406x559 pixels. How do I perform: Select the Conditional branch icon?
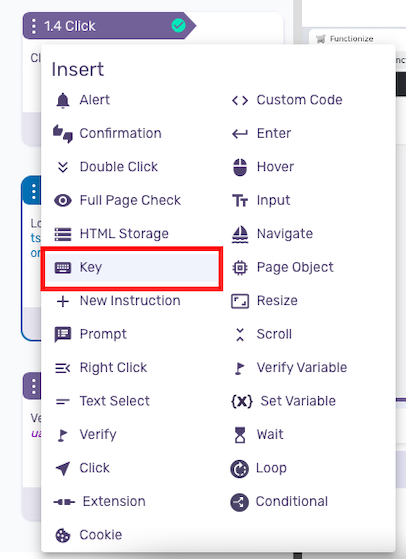(x=240, y=502)
